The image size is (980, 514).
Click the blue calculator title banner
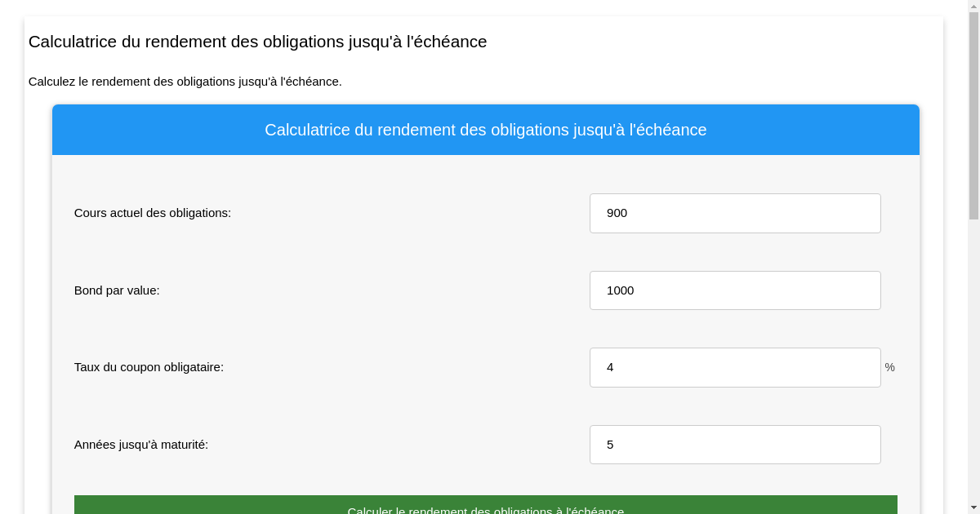(x=485, y=130)
